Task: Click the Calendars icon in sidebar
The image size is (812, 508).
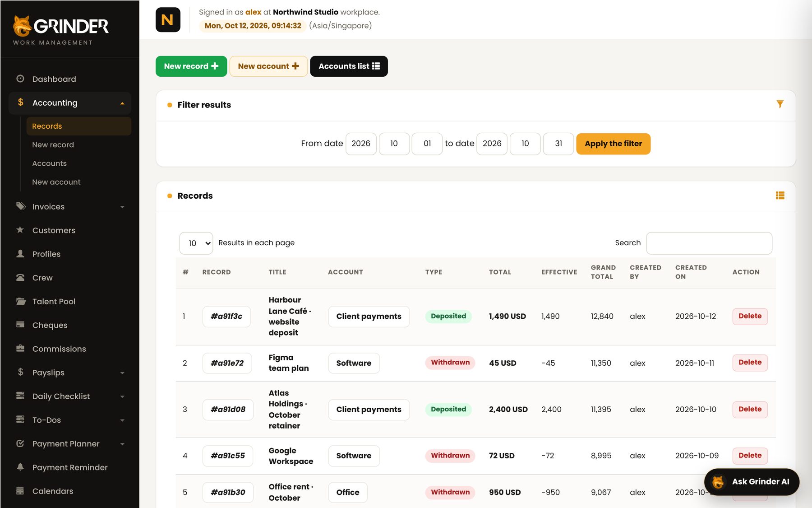Action: pyautogui.click(x=20, y=491)
